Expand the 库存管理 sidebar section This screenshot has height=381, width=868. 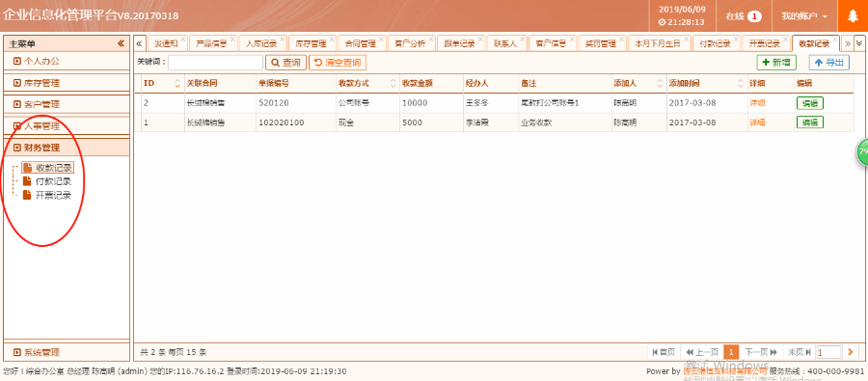click(67, 83)
